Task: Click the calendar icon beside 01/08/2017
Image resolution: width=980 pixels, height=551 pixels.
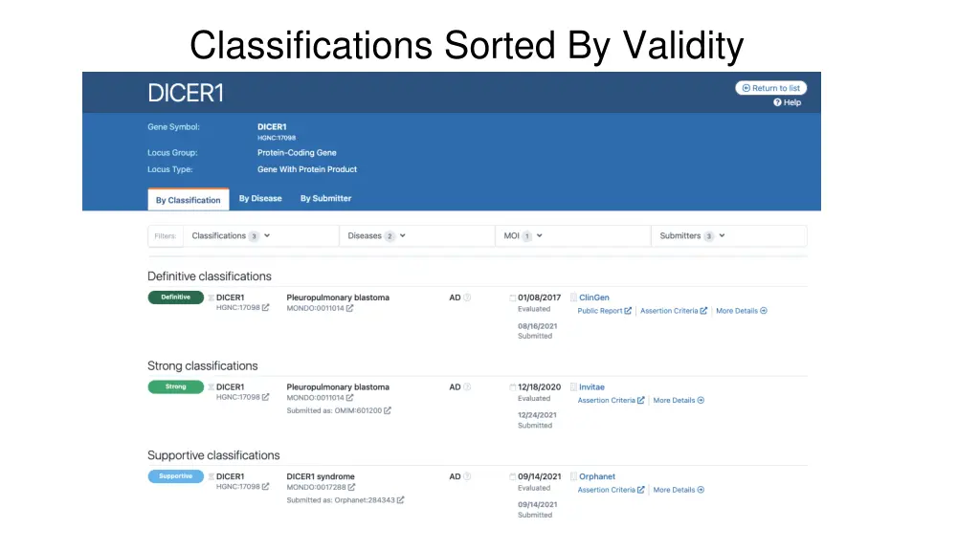Action: tap(512, 297)
